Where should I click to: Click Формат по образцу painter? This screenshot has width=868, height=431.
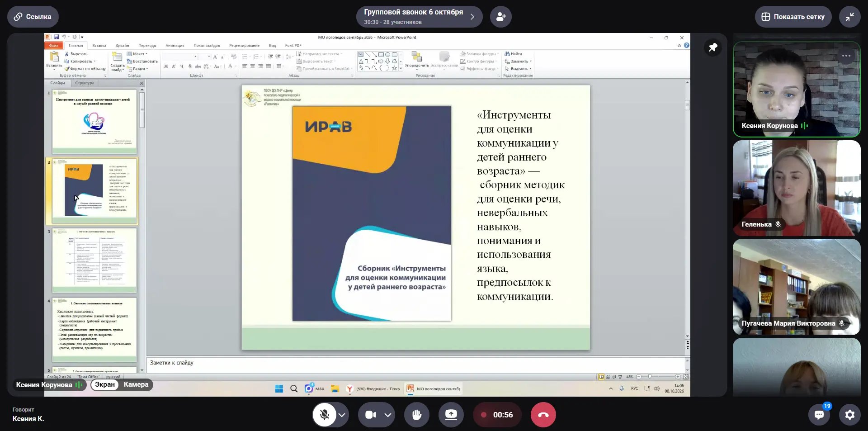click(x=85, y=69)
